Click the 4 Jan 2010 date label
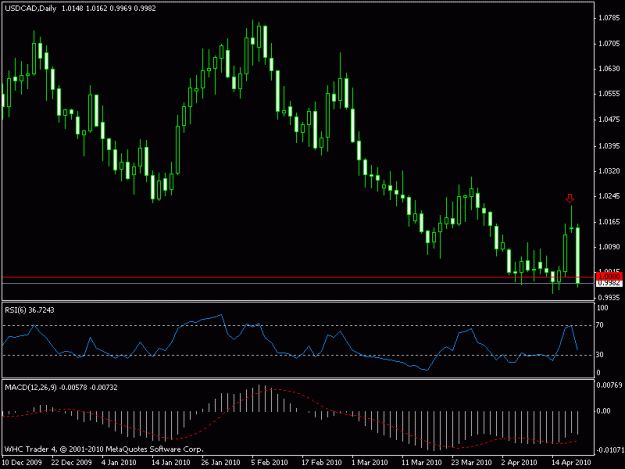Screen dimensions: 625x469 pyautogui.click(x=119, y=462)
